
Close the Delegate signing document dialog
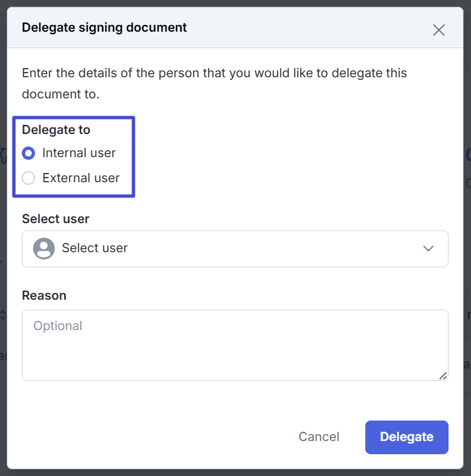pos(439,30)
